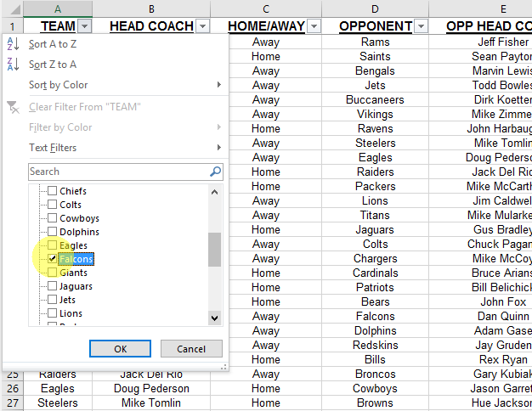Screen dimensions: 532x411
Task: Click the Sort Z to A icon
Action: (x=13, y=64)
